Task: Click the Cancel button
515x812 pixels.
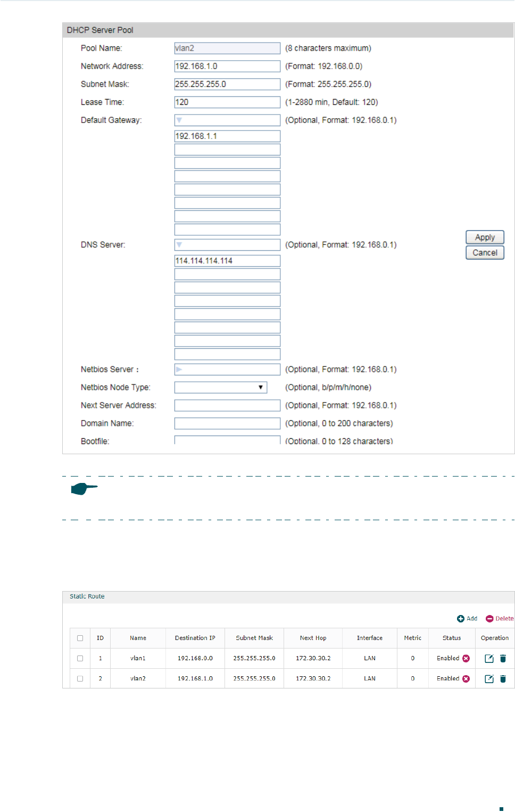Action: [485, 253]
